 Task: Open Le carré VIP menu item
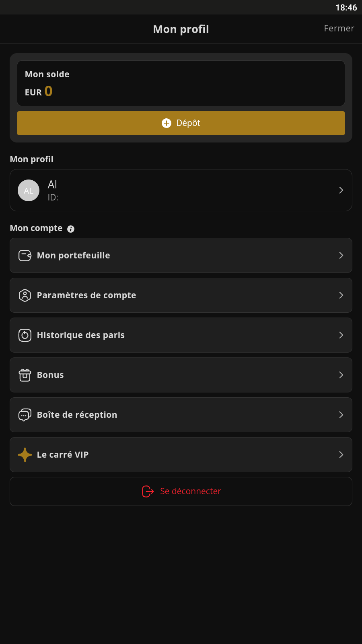[181, 455]
